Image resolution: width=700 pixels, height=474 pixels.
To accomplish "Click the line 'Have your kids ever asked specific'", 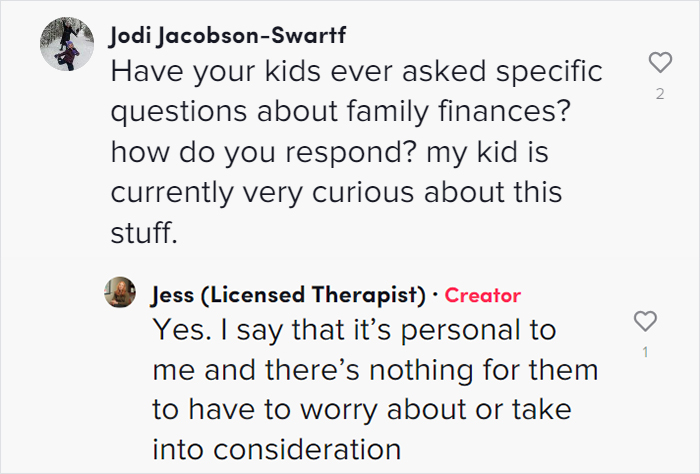I will 356,73.
